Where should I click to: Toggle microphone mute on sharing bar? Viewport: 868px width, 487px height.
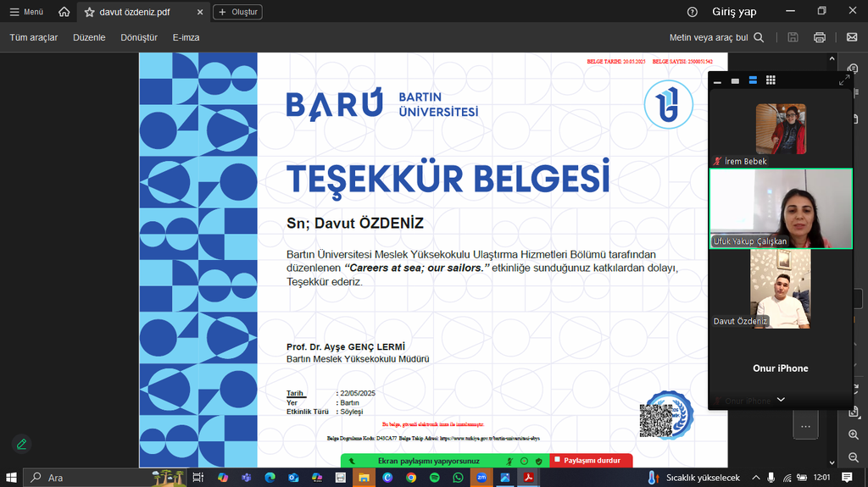(509, 461)
